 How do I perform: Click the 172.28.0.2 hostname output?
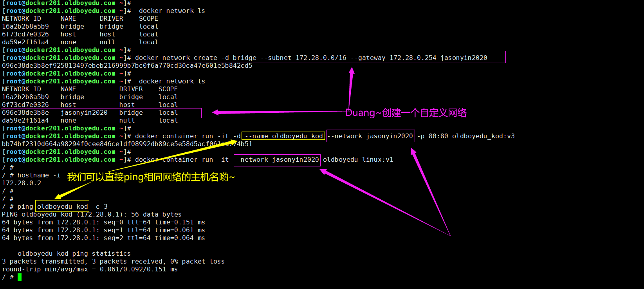22,183
